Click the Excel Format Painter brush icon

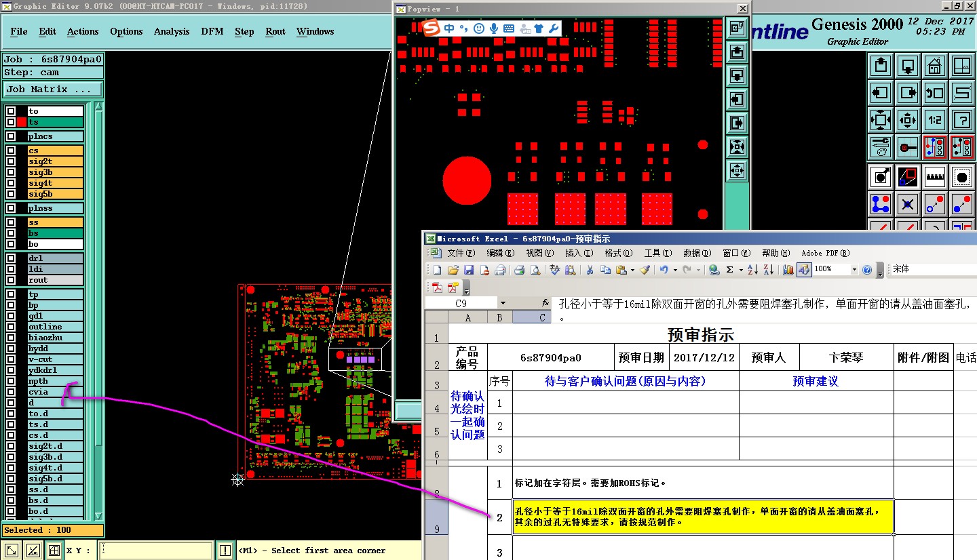pos(645,270)
